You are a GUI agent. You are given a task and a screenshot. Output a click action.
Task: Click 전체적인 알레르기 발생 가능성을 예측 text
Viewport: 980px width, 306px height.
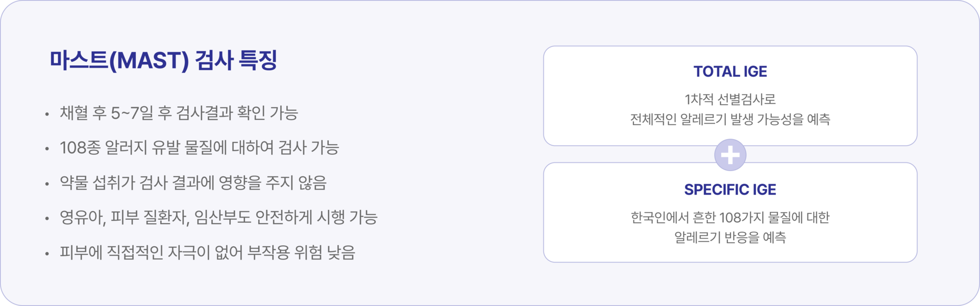(x=730, y=119)
